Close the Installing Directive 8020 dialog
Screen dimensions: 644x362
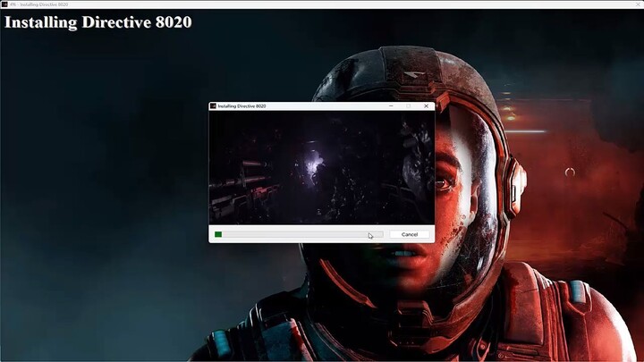pyautogui.click(x=426, y=105)
